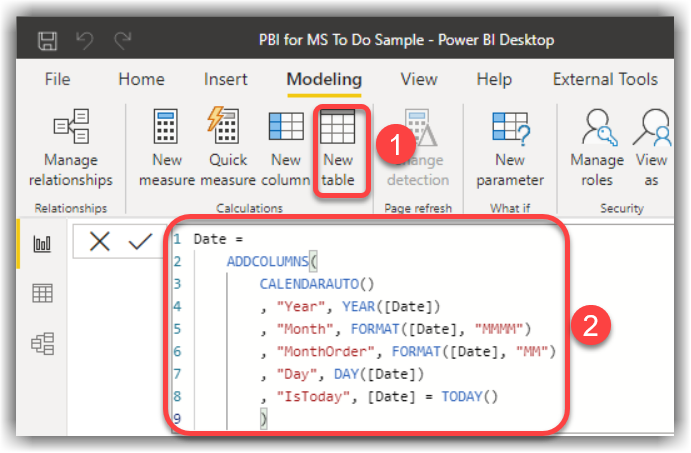Click "IsToday" text on line 8
This screenshot has height=453, width=691.
(312, 397)
